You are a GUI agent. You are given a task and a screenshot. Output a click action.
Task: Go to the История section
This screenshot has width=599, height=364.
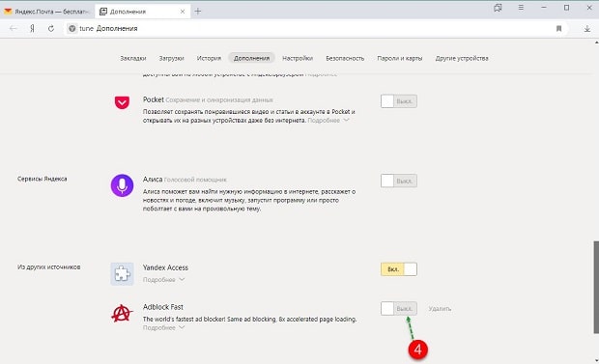point(209,58)
